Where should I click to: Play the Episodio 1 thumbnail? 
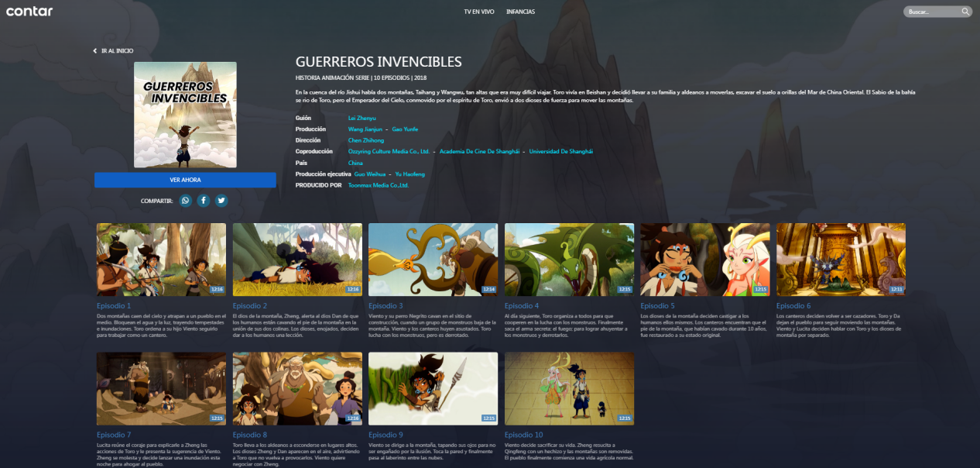click(x=161, y=260)
